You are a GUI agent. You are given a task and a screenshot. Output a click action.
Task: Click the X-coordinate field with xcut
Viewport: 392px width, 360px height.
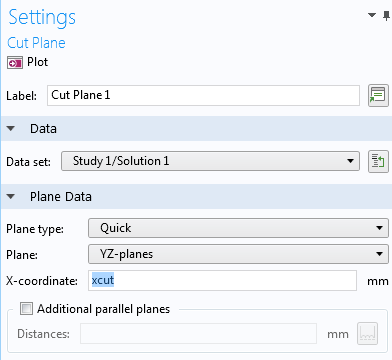pyautogui.click(x=222, y=280)
